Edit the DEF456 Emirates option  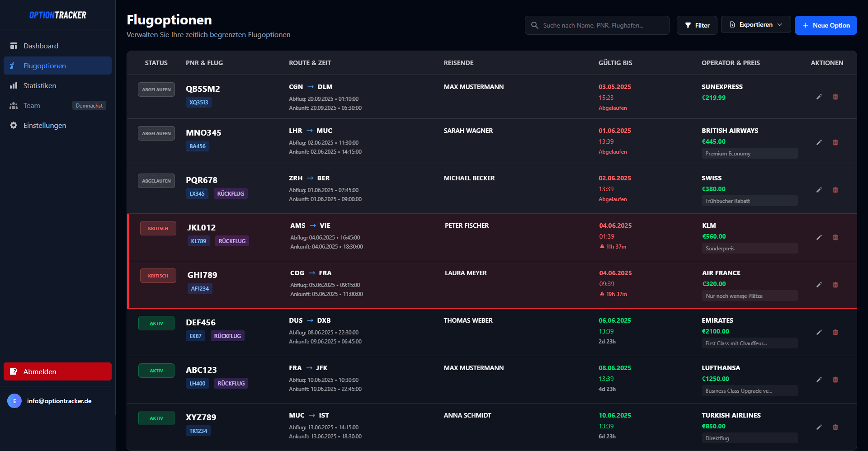(x=819, y=332)
